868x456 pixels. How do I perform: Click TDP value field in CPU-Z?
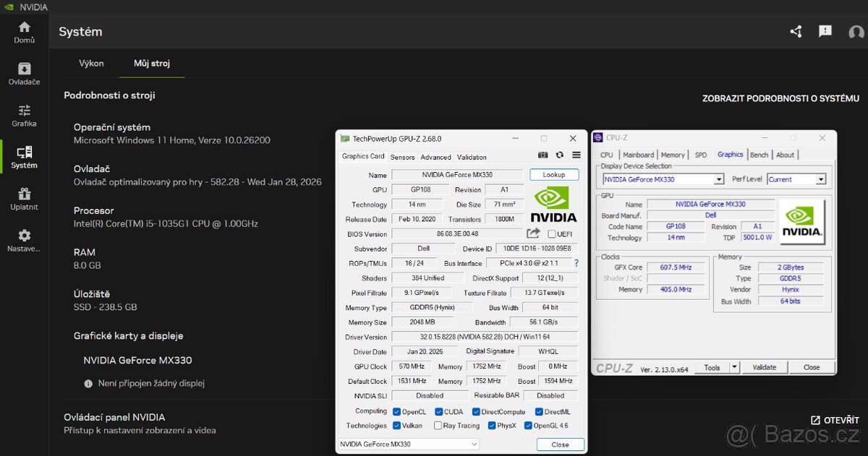click(757, 237)
